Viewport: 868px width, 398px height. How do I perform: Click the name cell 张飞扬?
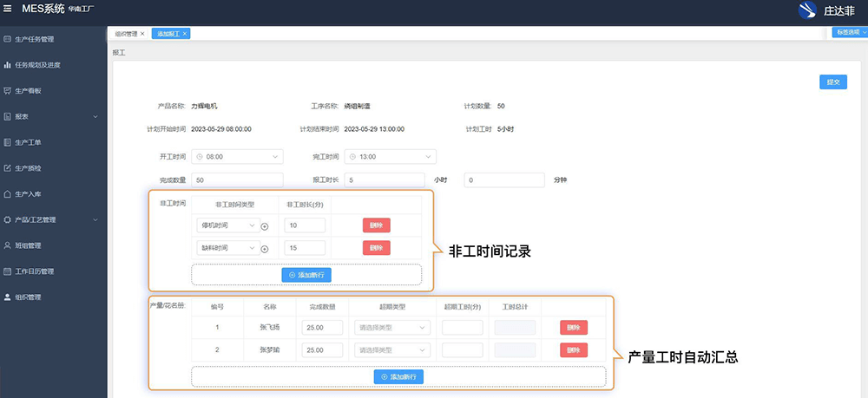tap(270, 327)
